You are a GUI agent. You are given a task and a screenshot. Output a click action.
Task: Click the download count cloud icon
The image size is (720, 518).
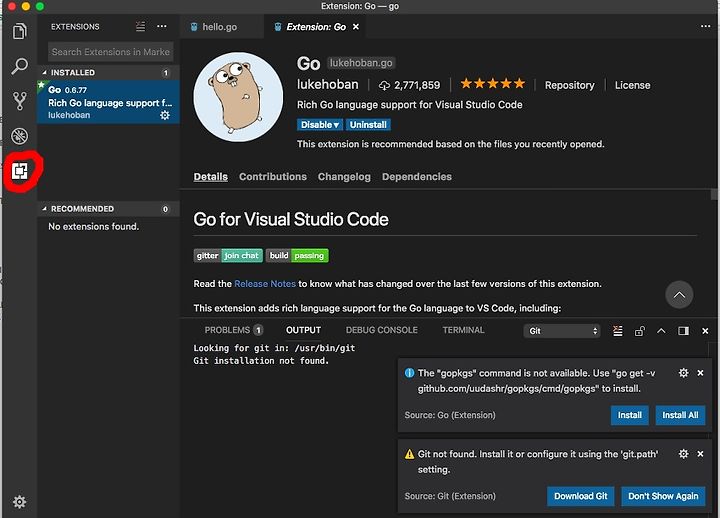(x=384, y=85)
